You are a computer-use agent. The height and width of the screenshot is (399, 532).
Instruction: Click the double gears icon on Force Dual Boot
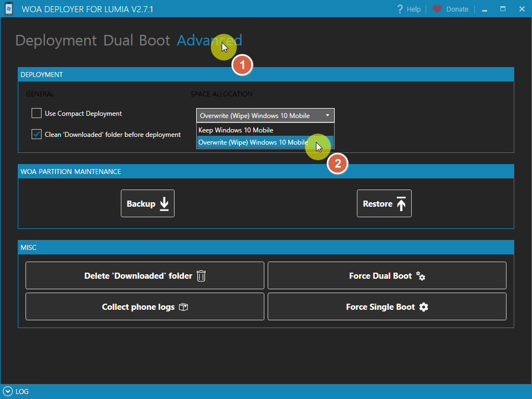tap(421, 276)
